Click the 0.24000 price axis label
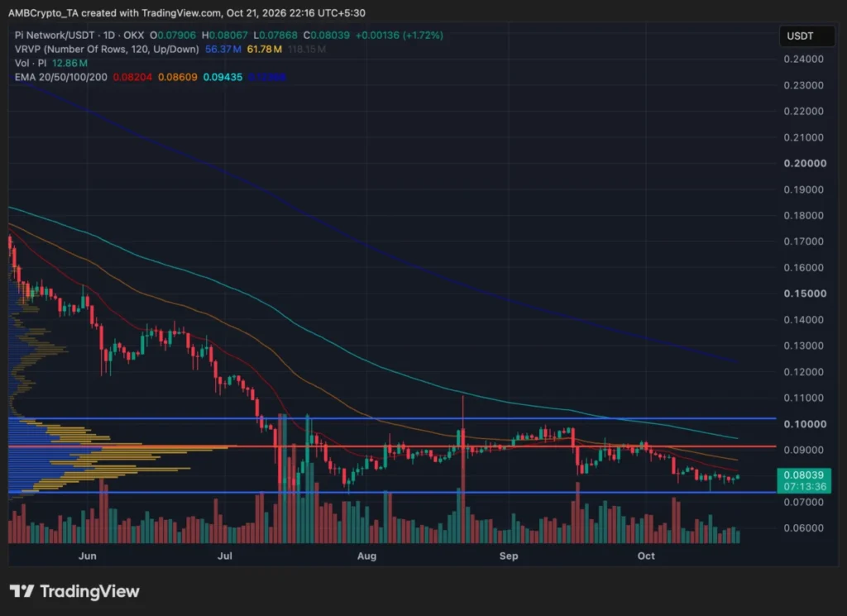 click(804, 60)
